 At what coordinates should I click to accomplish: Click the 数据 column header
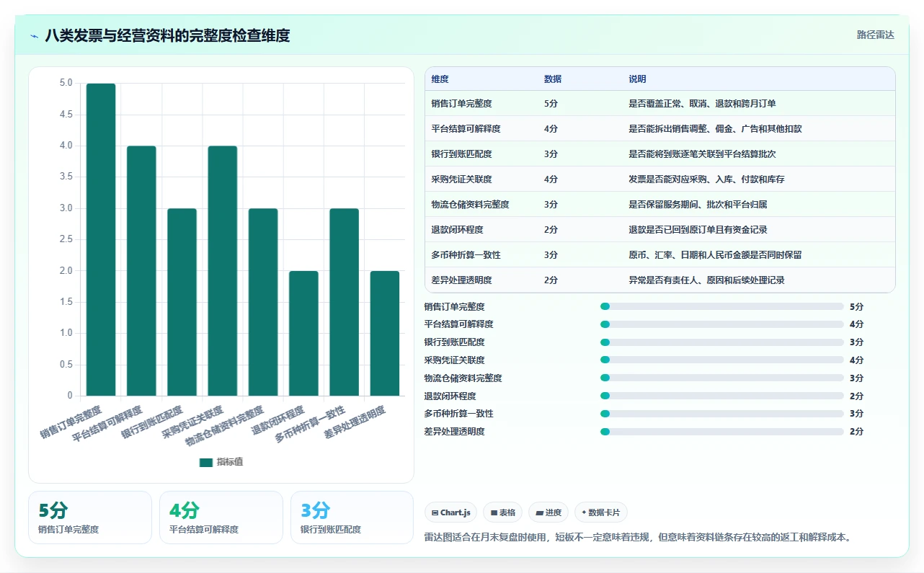click(553, 79)
